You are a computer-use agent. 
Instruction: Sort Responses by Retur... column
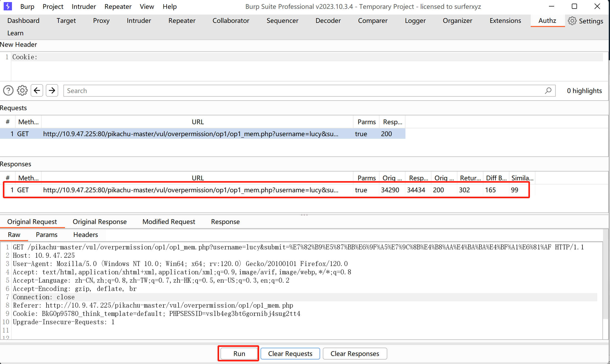click(470, 178)
